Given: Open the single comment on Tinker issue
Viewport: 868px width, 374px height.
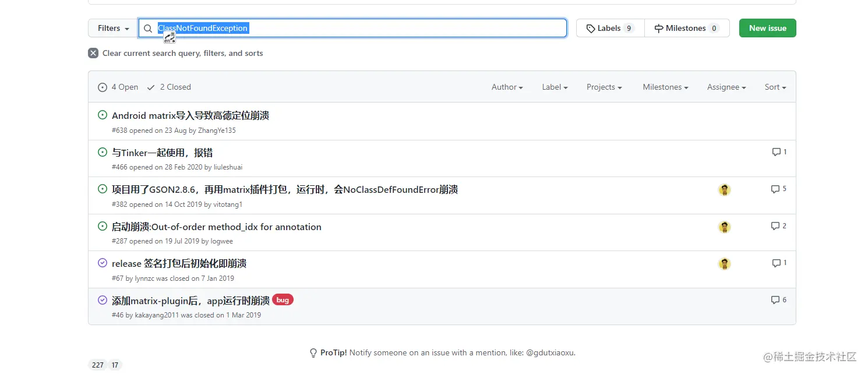Looking at the screenshot, I should (779, 152).
